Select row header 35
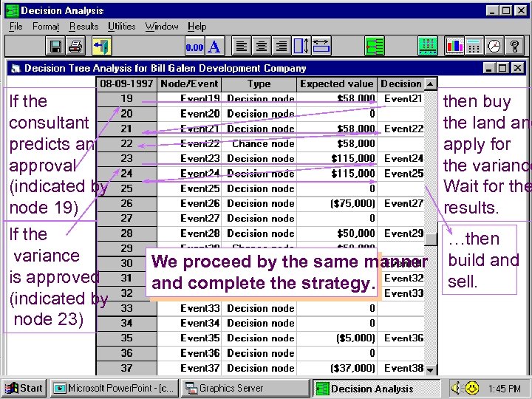Viewport: 532px width, 399px height. click(x=126, y=338)
